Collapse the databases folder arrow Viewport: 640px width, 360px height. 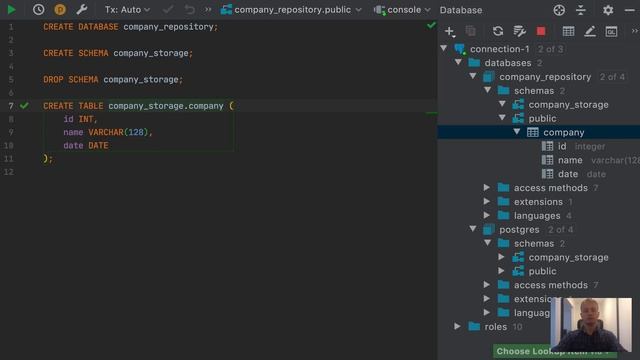pos(458,62)
